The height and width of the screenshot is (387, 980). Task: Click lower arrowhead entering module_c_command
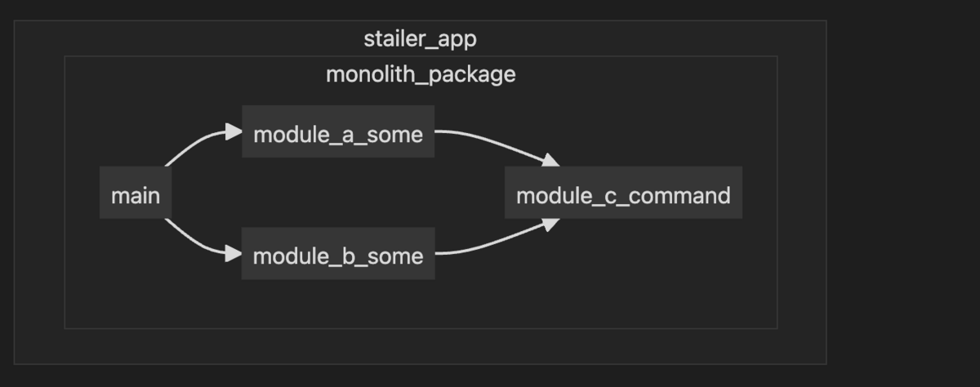click(x=551, y=225)
